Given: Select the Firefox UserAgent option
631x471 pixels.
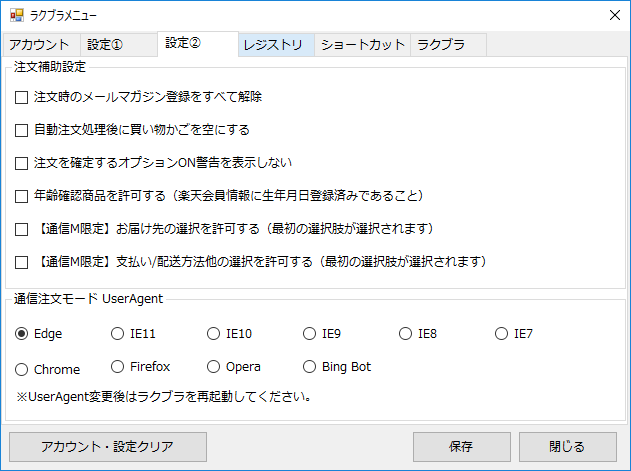Looking at the screenshot, I should 118,367.
